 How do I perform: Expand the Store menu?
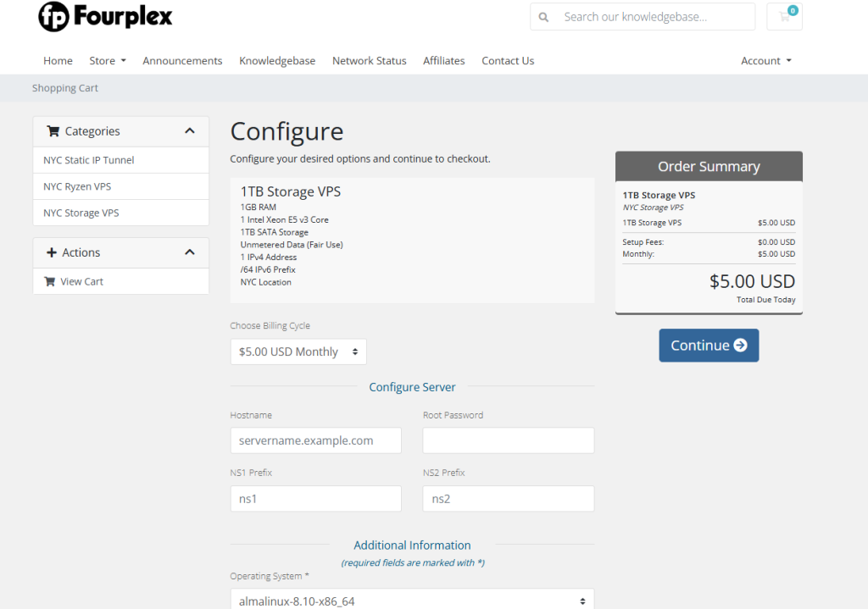[x=108, y=61]
